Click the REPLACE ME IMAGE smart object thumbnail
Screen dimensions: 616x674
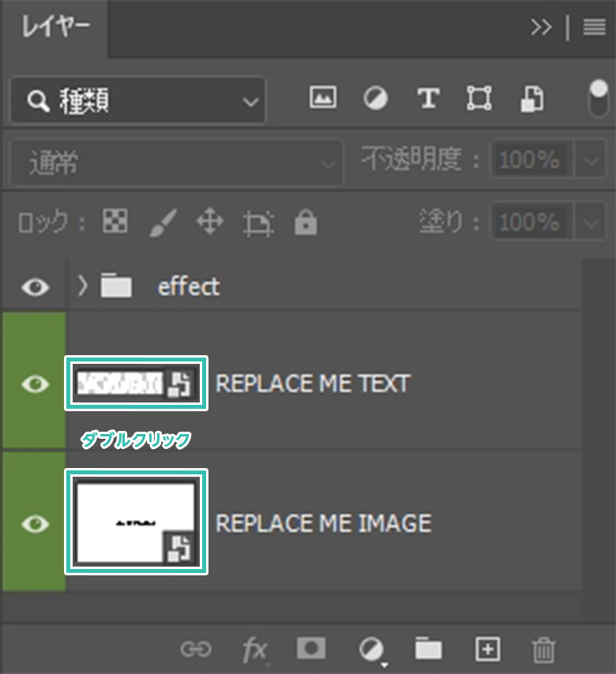tap(136, 522)
